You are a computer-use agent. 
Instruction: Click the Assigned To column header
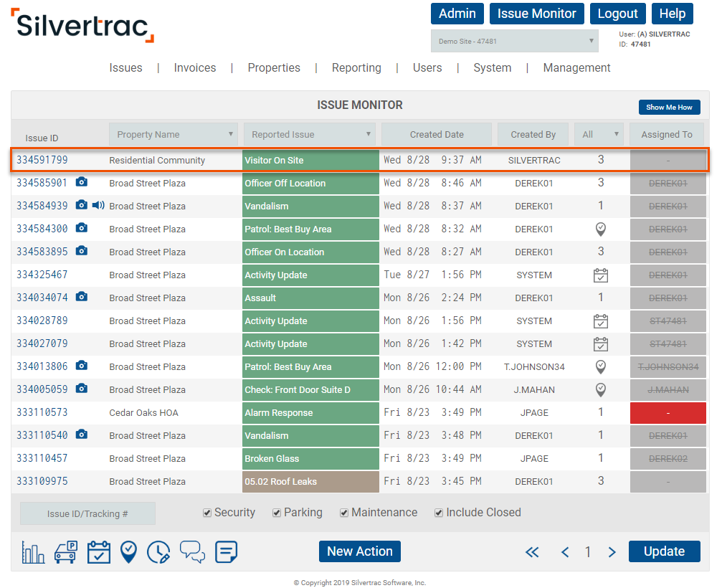(x=666, y=135)
